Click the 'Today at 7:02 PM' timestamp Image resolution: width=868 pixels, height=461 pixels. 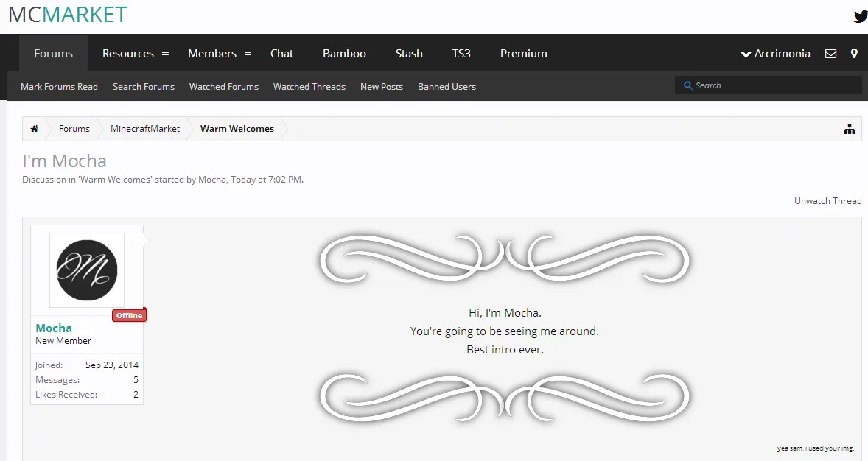point(266,179)
